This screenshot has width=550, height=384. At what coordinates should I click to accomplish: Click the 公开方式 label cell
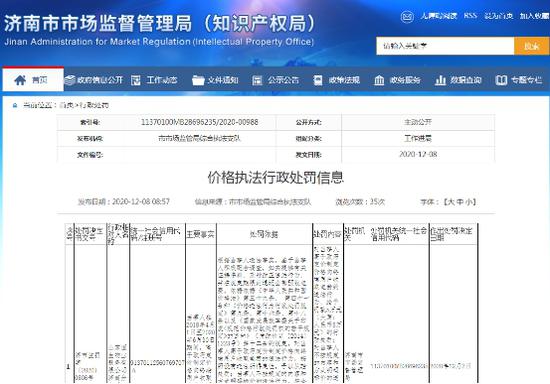(309, 122)
